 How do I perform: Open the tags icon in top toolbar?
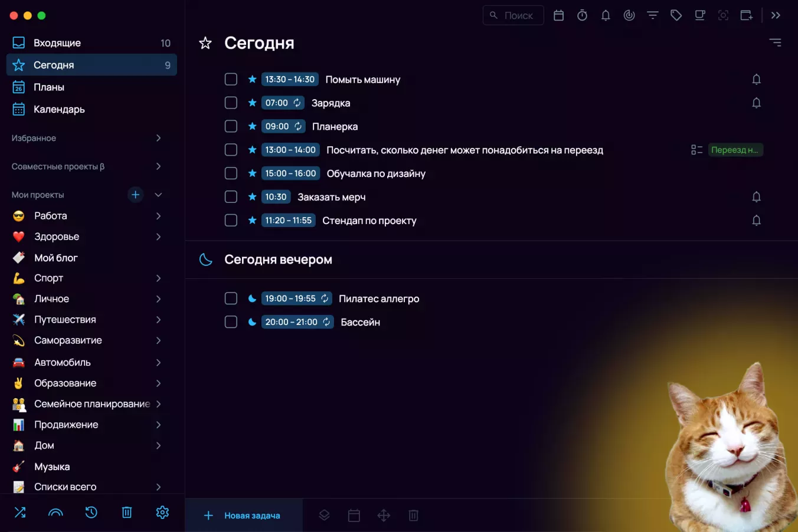pyautogui.click(x=676, y=15)
